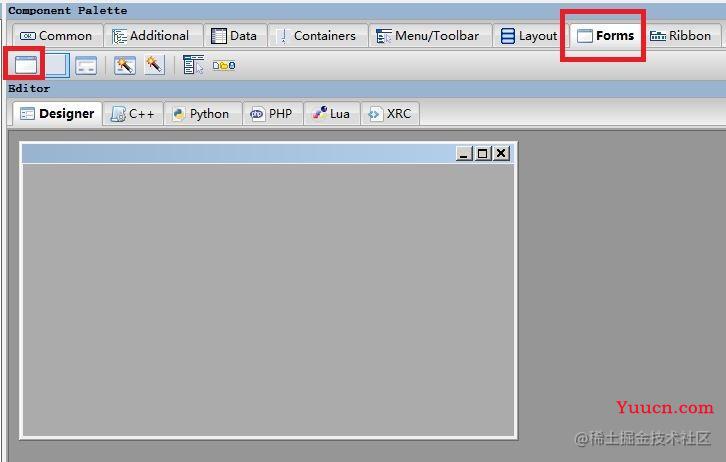Select the designed frame's client area
The height and width of the screenshot is (462, 726).
point(269,300)
